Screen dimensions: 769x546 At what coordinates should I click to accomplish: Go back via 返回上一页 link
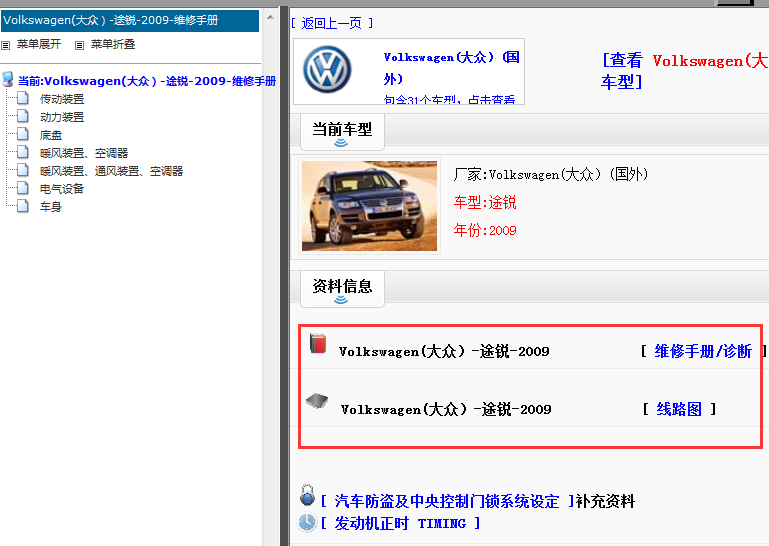point(332,23)
